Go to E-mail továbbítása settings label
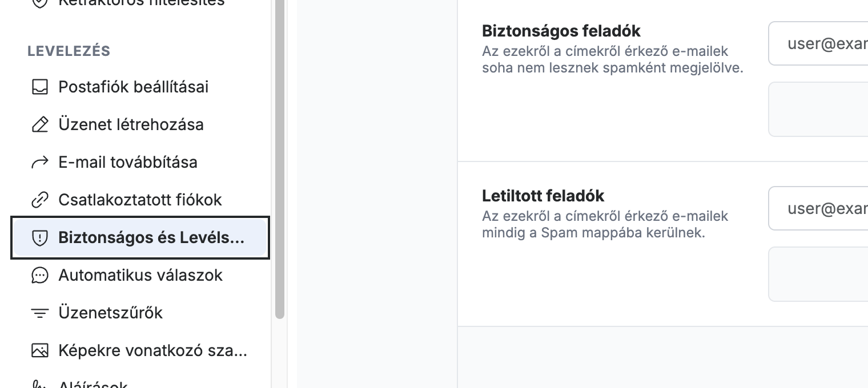 tap(128, 162)
